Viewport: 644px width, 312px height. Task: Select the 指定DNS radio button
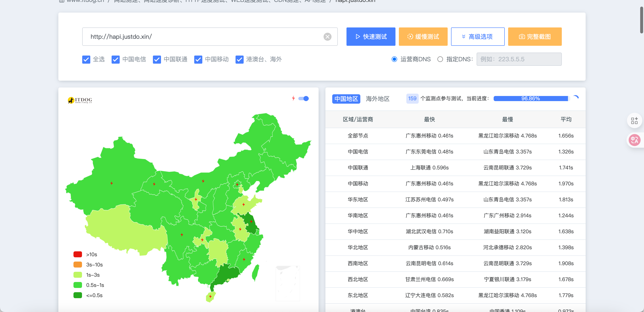point(440,59)
